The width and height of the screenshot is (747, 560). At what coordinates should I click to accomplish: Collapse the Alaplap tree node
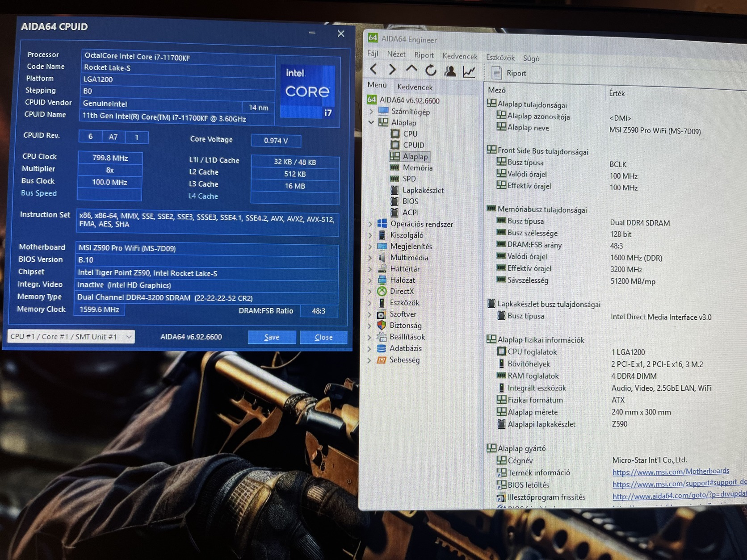pyautogui.click(x=371, y=122)
